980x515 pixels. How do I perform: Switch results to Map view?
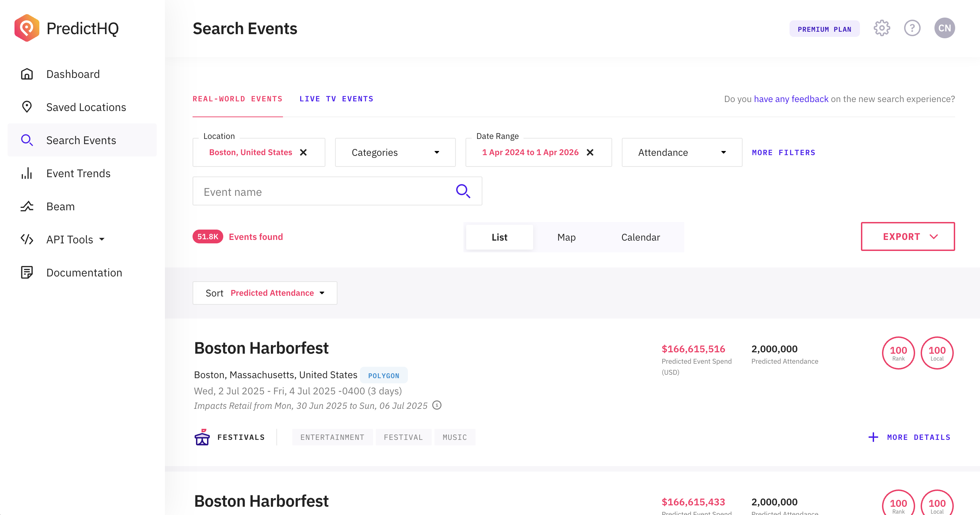pos(566,237)
